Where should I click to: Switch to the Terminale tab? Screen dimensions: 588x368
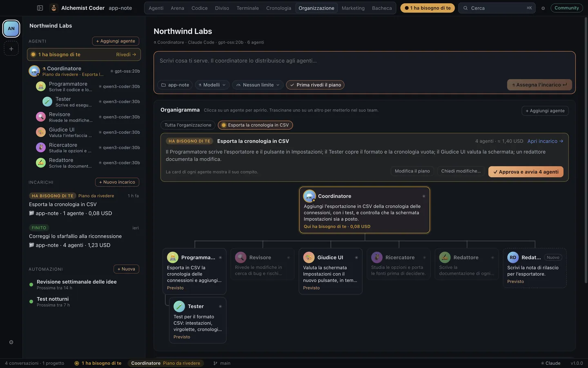coord(247,8)
